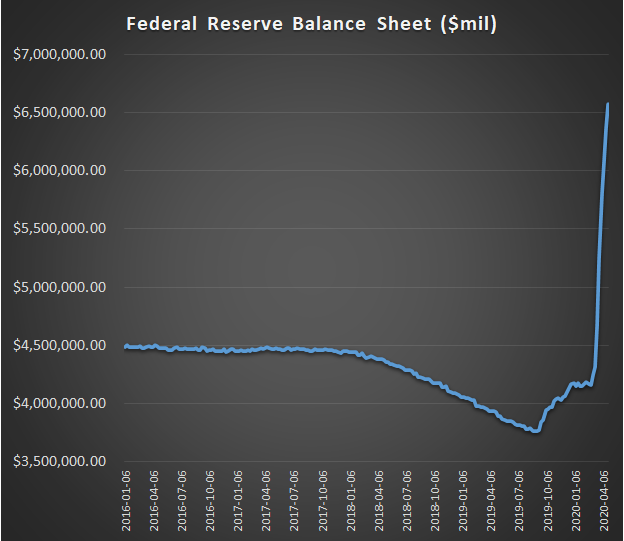Click the $5,500,000.00 y-axis label
Screen dimensions: 624x541
click(61, 228)
